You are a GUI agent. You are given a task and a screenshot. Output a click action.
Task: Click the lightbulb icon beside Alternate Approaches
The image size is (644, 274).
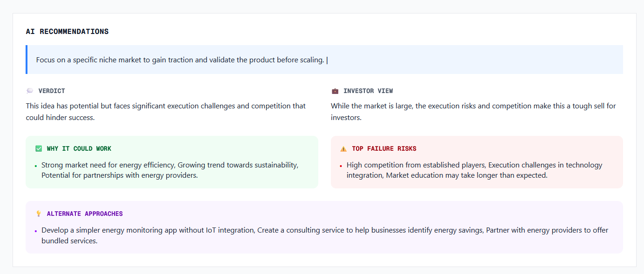39,214
